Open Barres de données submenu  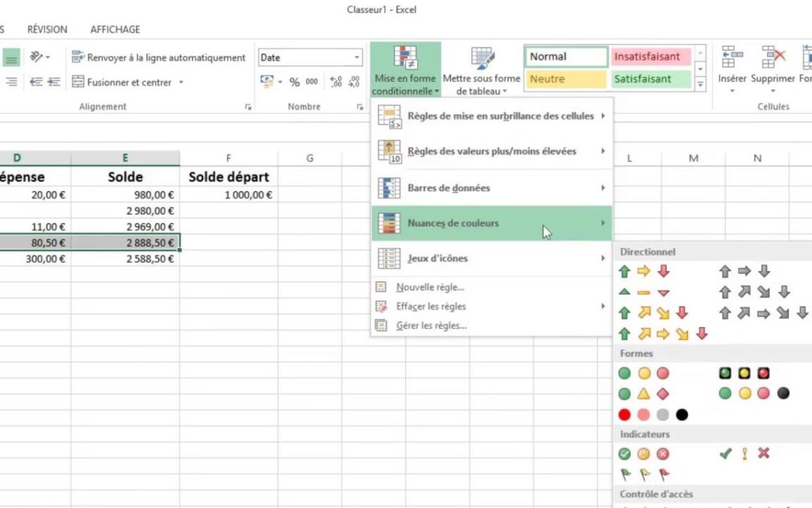492,187
